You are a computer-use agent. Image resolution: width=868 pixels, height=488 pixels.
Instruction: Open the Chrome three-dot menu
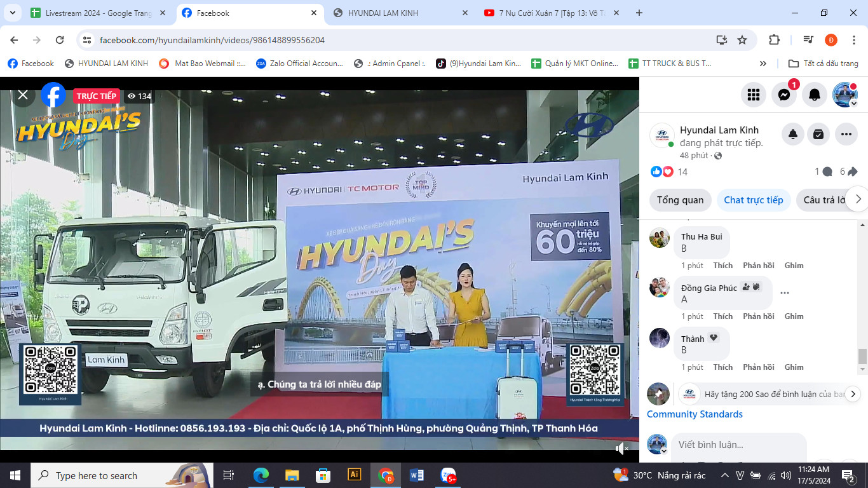(854, 40)
